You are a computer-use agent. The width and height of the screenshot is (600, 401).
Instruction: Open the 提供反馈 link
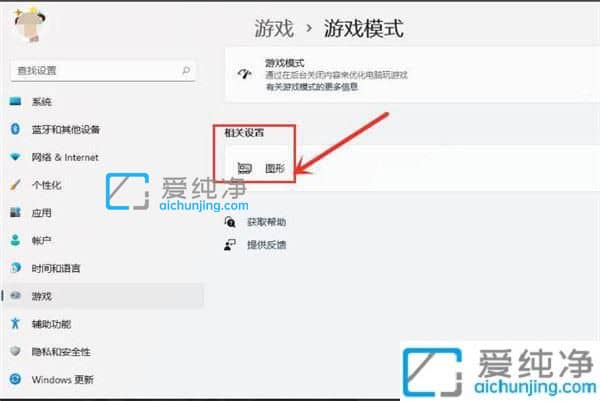pyautogui.click(x=266, y=245)
